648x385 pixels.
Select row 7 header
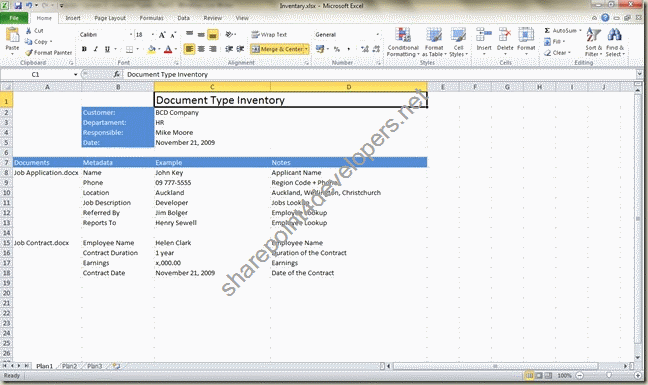6,162
